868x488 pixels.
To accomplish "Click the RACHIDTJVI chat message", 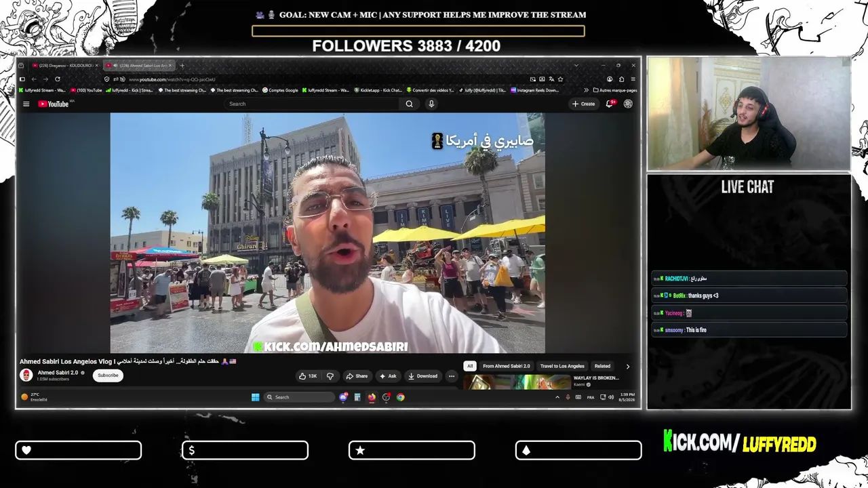I will (749, 279).
